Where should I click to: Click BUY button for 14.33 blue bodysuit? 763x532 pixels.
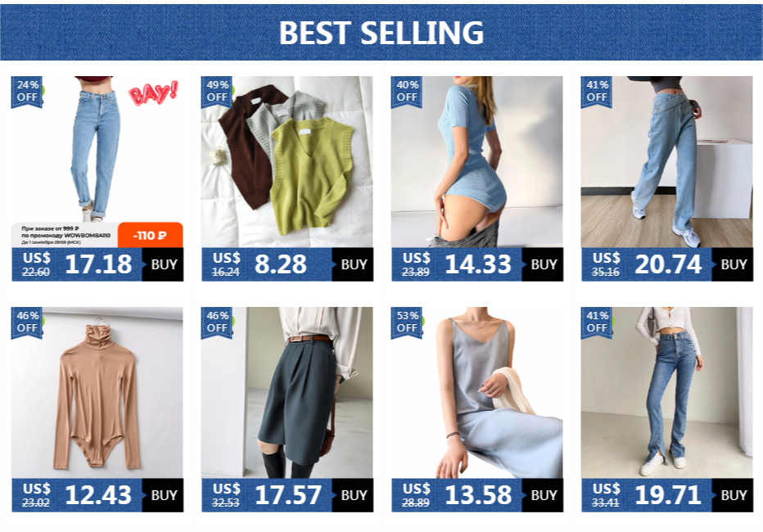click(543, 264)
